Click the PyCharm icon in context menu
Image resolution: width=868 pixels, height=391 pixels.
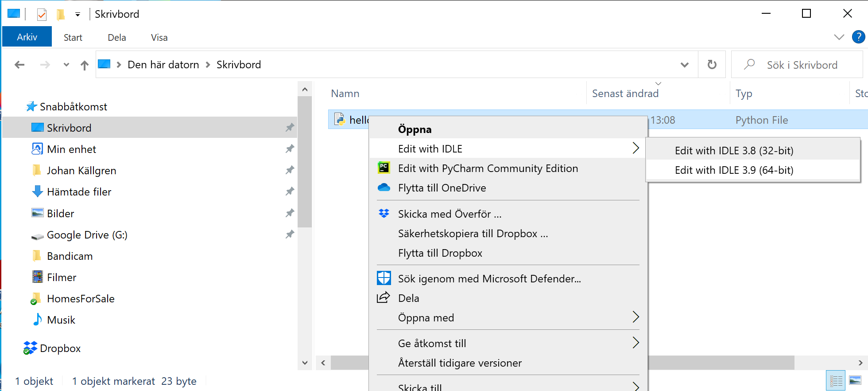384,168
